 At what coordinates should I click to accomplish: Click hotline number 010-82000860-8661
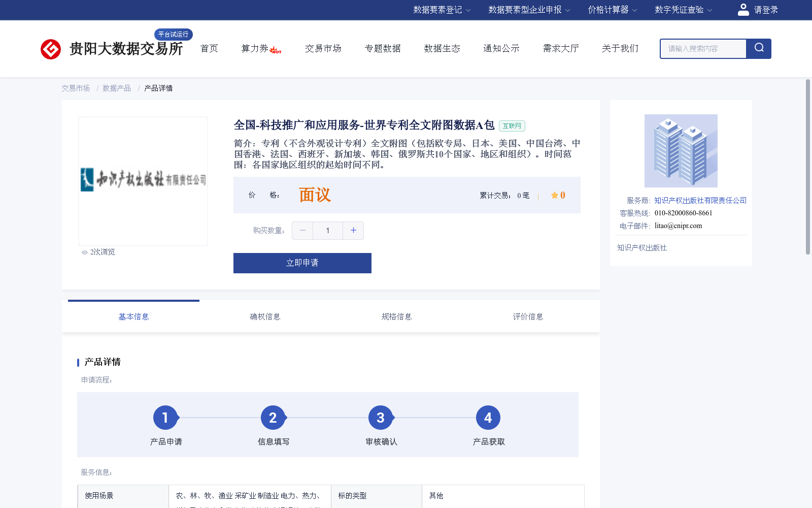tap(683, 213)
